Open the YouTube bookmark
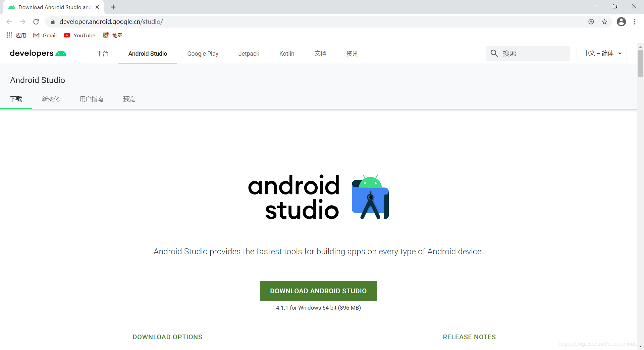 point(80,35)
